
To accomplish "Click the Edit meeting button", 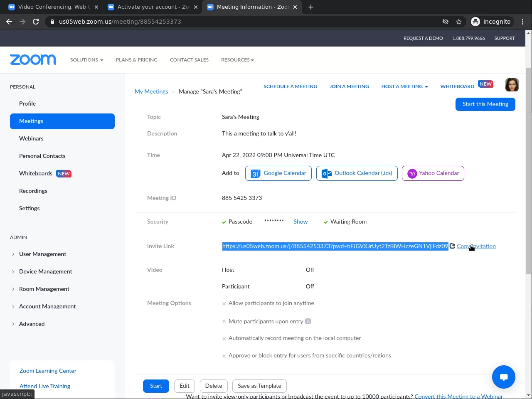I will [x=185, y=386].
